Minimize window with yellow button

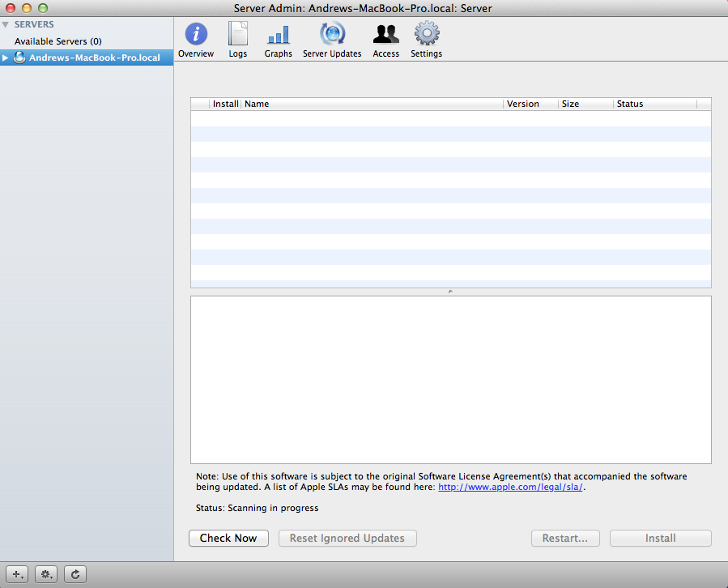(27, 8)
